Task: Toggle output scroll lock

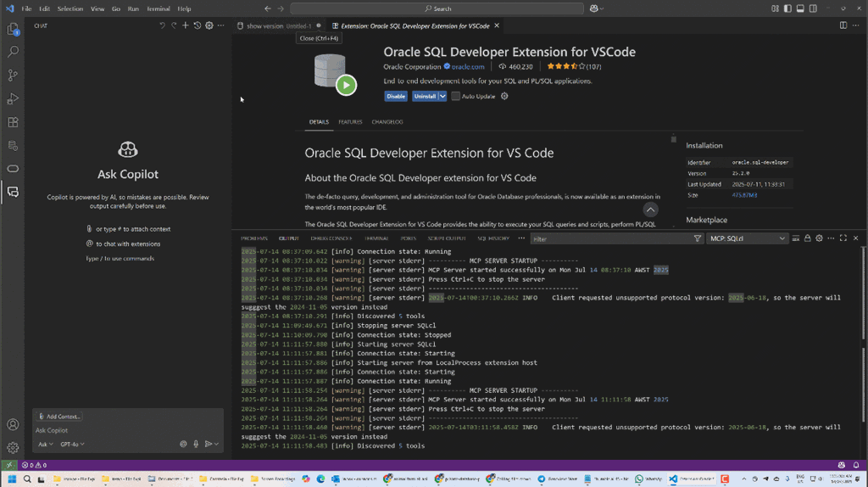Action: [808, 238]
